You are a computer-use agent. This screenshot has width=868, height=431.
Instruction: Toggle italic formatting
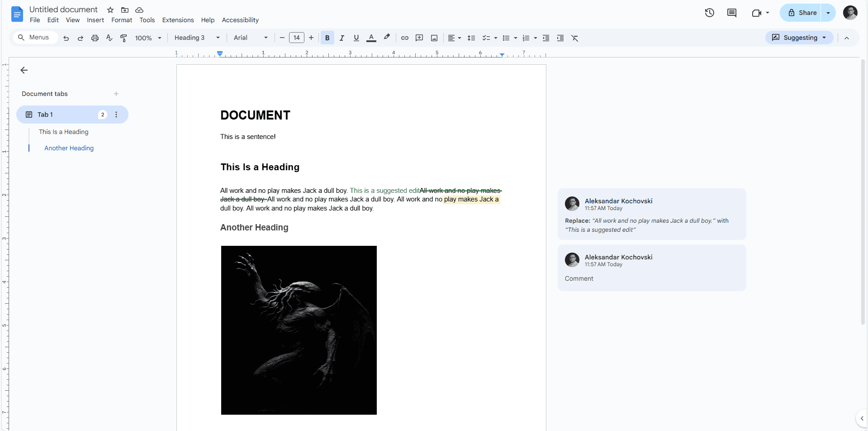[342, 38]
